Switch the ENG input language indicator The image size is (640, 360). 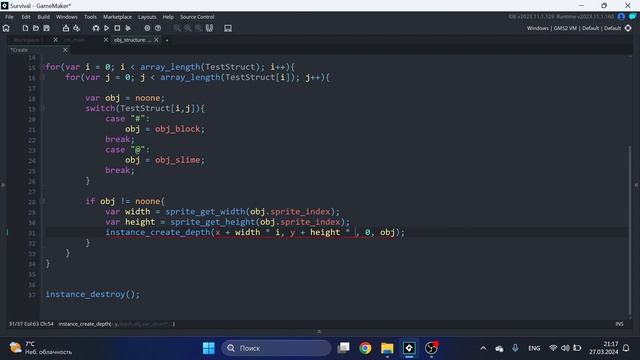click(x=534, y=348)
